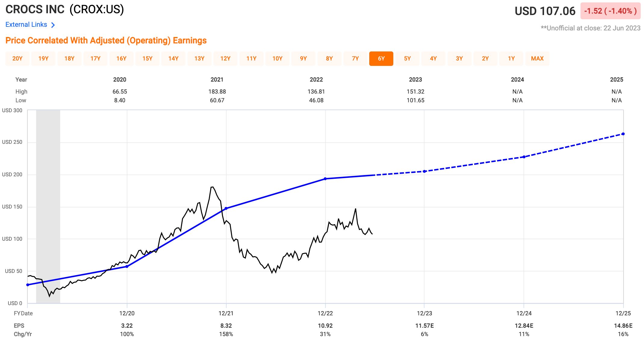
Task: Click the USD 300 axis label
Action: [x=12, y=110]
